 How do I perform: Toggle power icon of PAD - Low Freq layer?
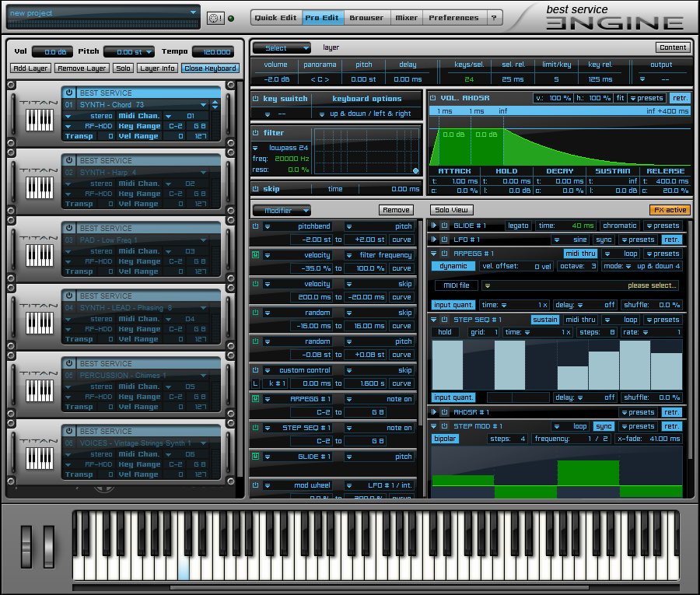tap(69, 228)
